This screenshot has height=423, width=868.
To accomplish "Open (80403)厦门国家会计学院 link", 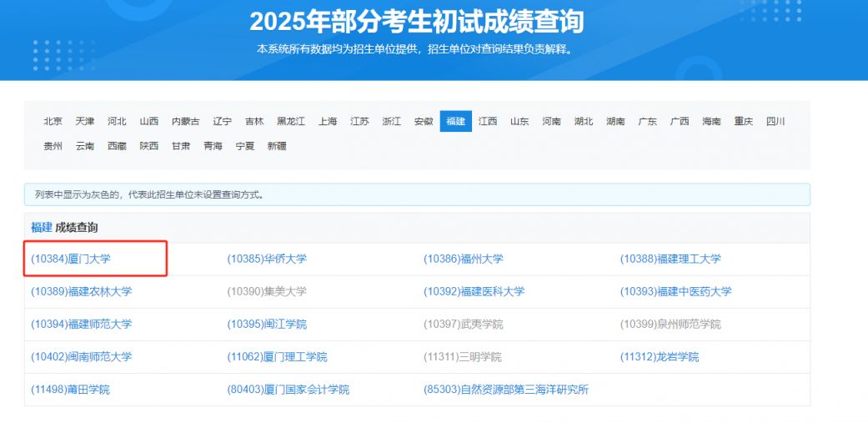I will 288,390.
